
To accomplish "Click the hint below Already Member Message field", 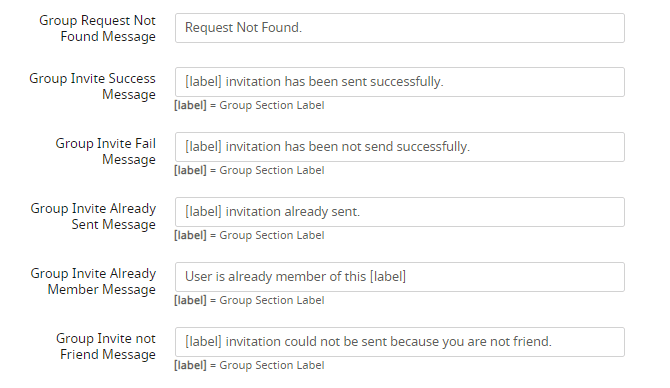I will [249, 300].
